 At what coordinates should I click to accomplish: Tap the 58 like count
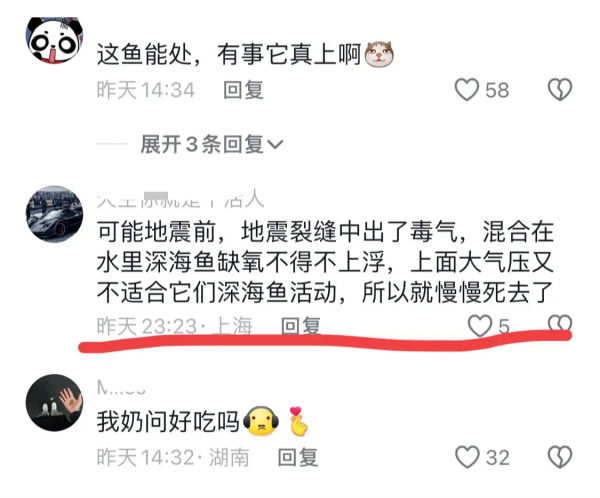(x=497, y=90)
